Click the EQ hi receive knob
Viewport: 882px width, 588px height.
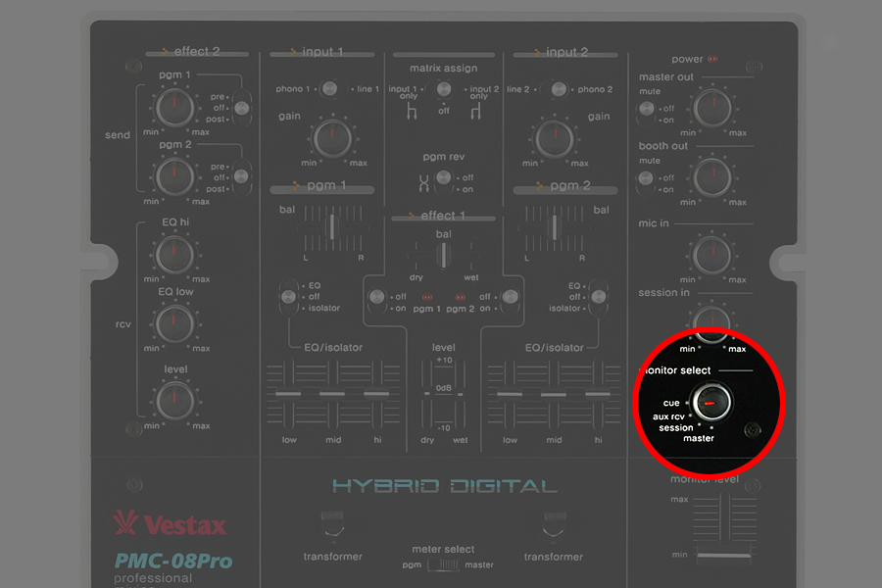pos(173,253)
